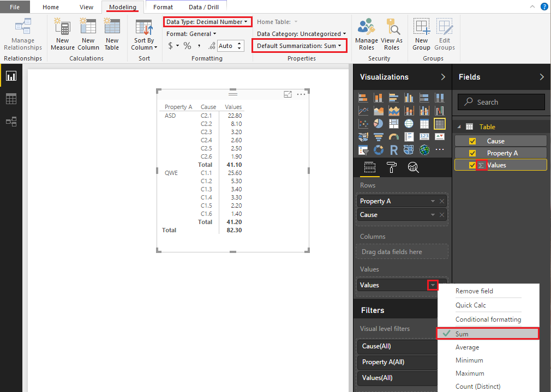Select the stacked column chart visualization
The height and width of the screenshot is (392, 551).
pos(379,98)
